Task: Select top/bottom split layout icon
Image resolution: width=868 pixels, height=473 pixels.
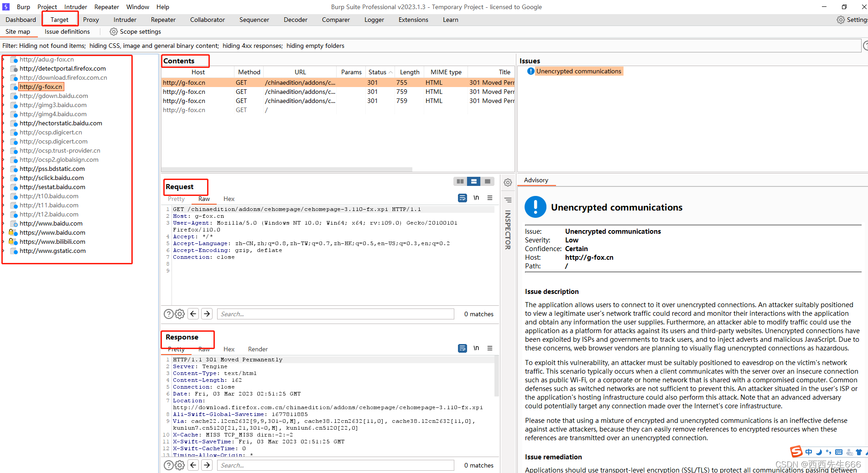Action: 474,181
